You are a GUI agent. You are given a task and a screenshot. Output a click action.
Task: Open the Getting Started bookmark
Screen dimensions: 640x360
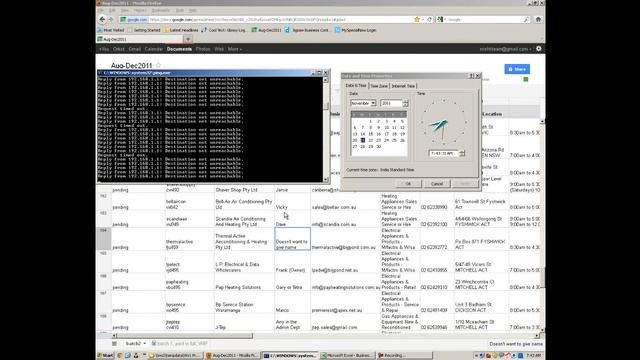[x=144, y=30]
